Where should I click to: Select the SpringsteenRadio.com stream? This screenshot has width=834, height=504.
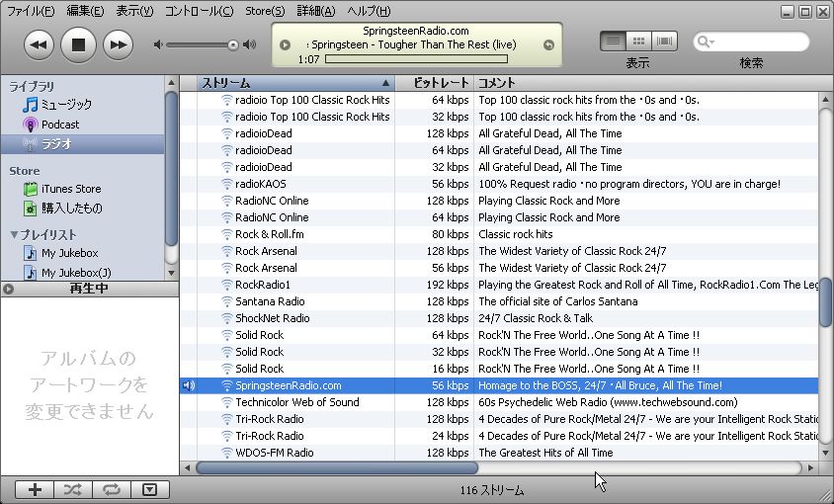(499, 385)
